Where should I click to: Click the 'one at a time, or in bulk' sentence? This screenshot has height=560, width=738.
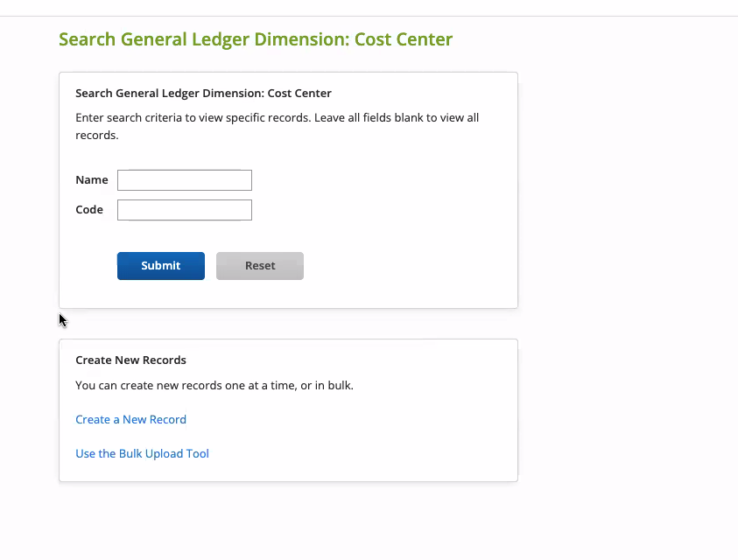[x=214, y=385]
